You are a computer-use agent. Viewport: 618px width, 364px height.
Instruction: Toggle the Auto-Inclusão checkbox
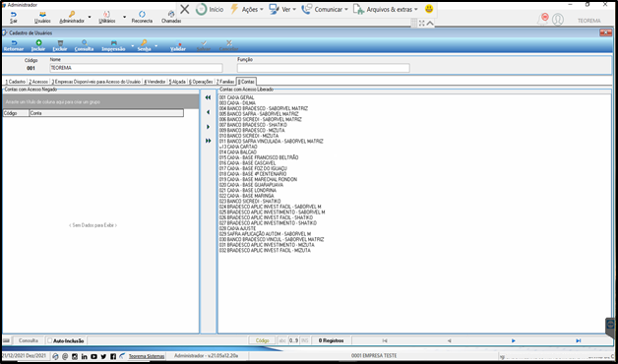pyautogui.click(x=49, y=340)
